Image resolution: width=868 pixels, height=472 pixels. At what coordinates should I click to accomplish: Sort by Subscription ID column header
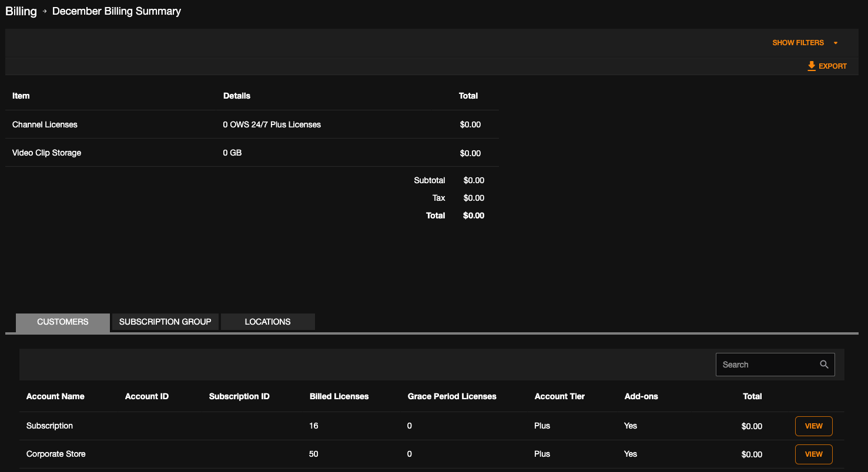click(239, 396)
